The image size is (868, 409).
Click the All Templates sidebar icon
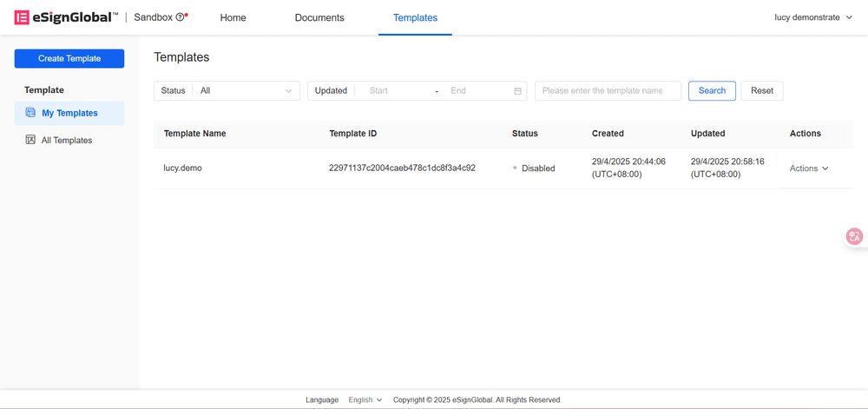pyautogui.click(x=30, y=140)
